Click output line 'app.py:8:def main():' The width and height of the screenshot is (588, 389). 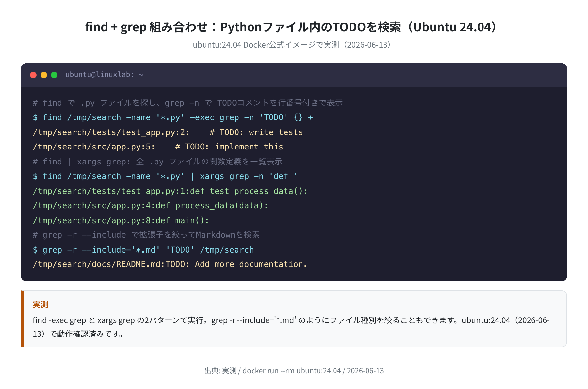pyautogui.click(x=121, y=220)
